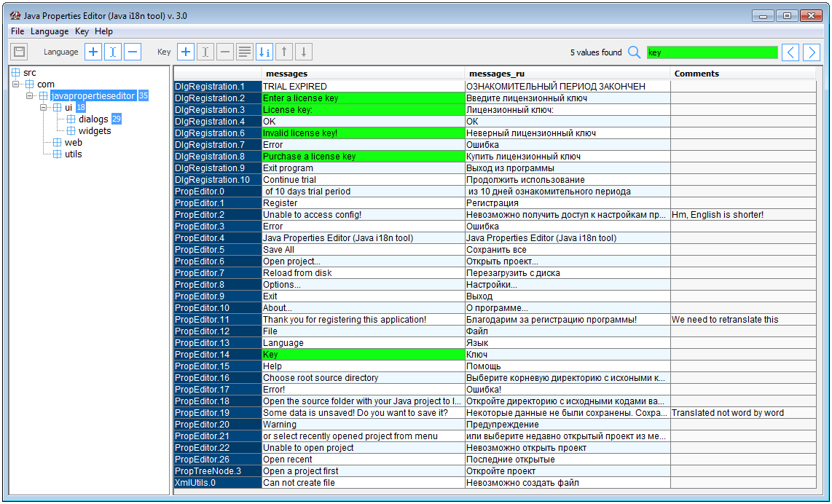Click the 'Continue trial' cell

[x=364, y=180]
